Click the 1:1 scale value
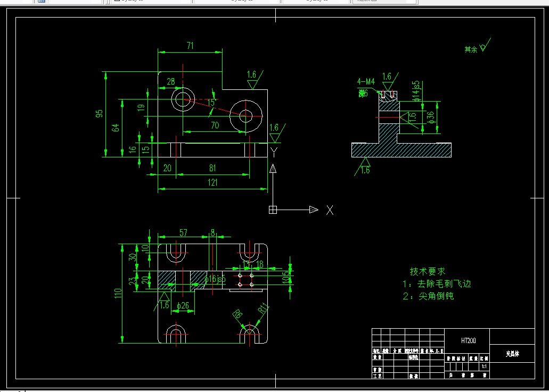549x392 pixels. 484,366
